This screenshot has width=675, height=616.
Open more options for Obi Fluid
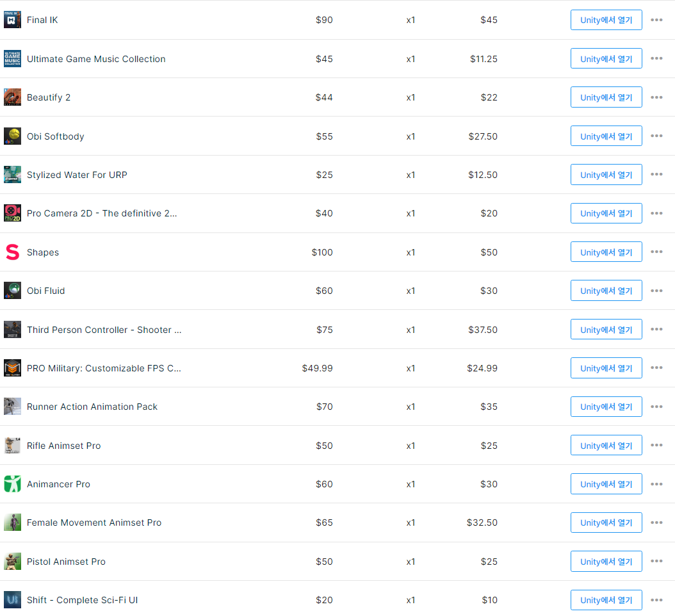tap(656, 291)
